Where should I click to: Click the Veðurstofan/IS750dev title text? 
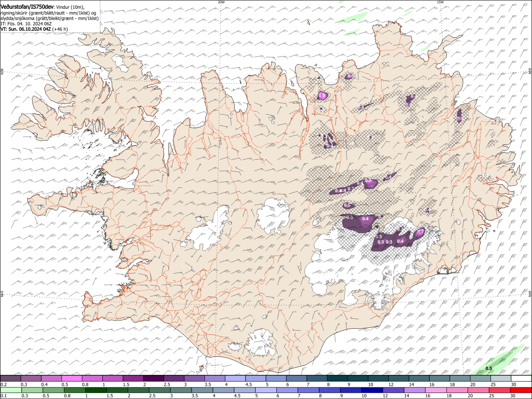27,6
